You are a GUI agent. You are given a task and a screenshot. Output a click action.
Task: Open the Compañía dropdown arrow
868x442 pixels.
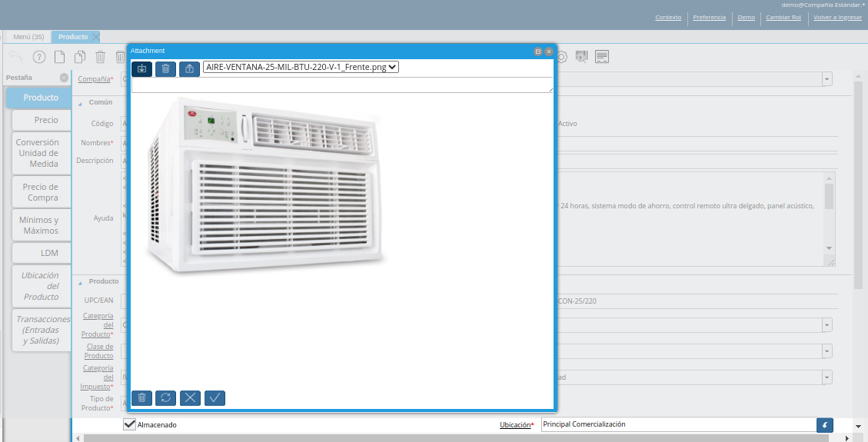(x=827, y=79)
